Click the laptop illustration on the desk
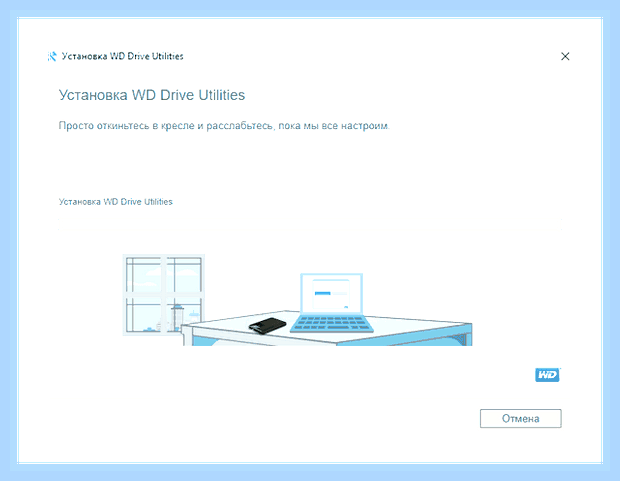Screen dimensions: 620x481 coord(332,303)
